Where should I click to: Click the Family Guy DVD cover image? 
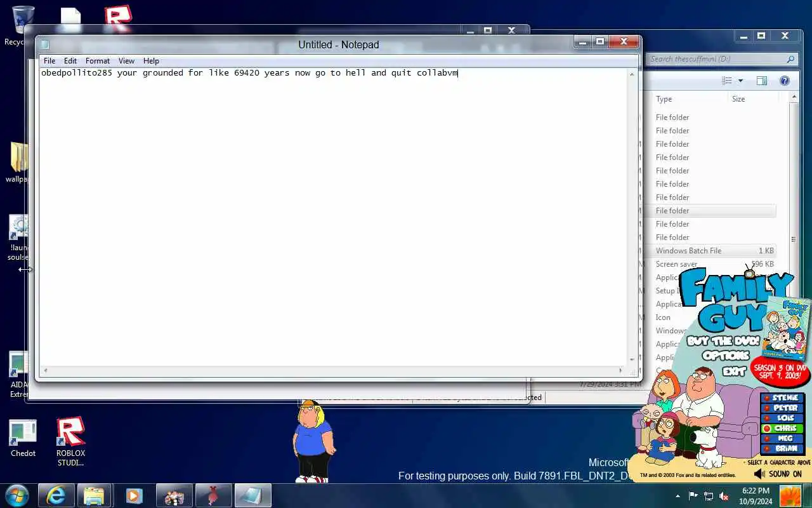[x=787, y=329]
